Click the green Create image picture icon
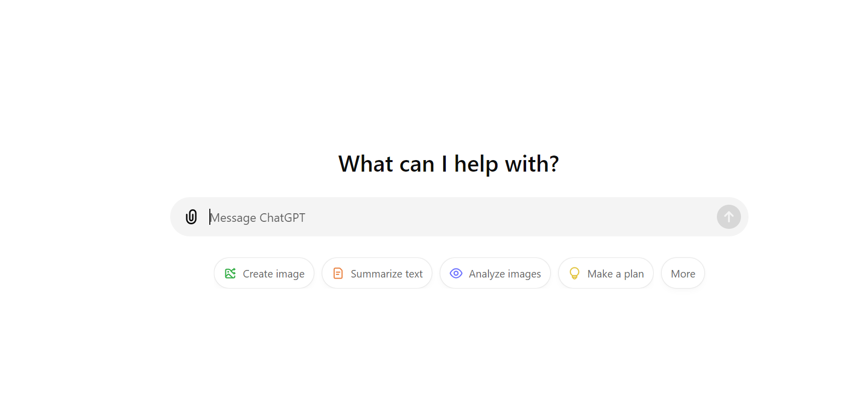This screenshot has height=416, width=868. click(x=230, y=273)
